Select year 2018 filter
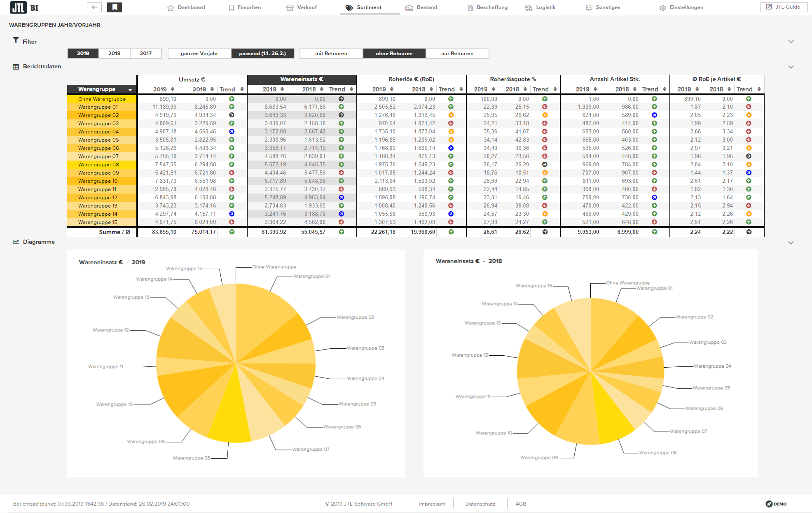This screenshot has height=513, width=812. coord(114,54)
